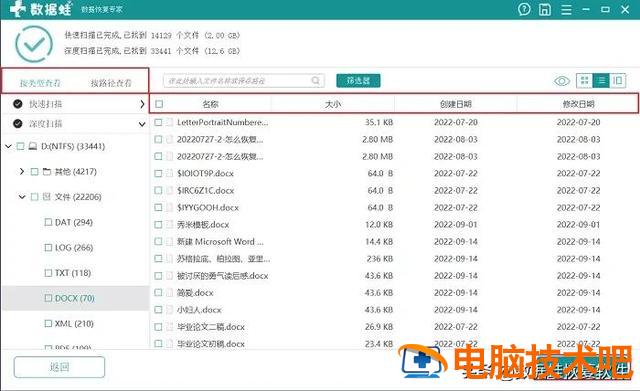Check the $IRC6Z1C.docx checkbox

point(158,190)
